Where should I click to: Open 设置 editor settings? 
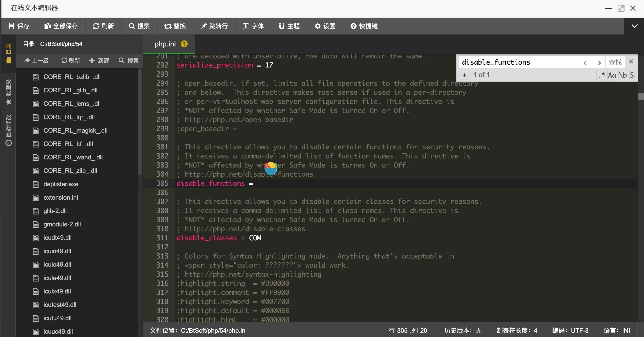point(325,26)
